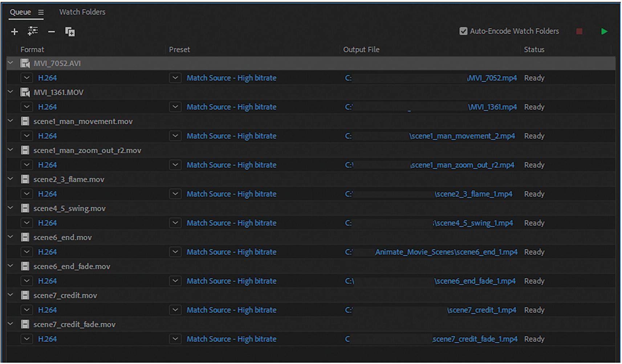
Task: Collapse the scene2_3_flame.mov source item
Action: tap(11, 179)
